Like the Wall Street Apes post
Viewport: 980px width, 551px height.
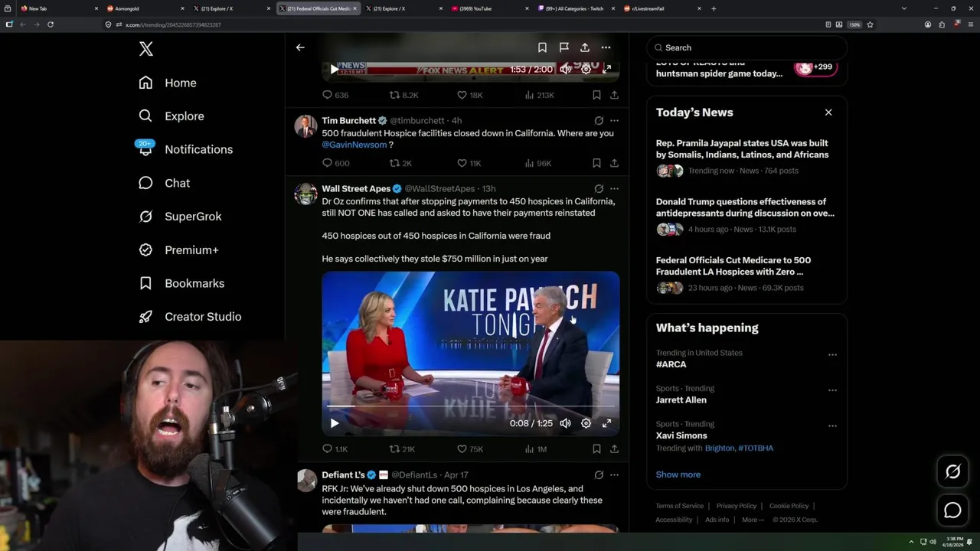(470, 449)
